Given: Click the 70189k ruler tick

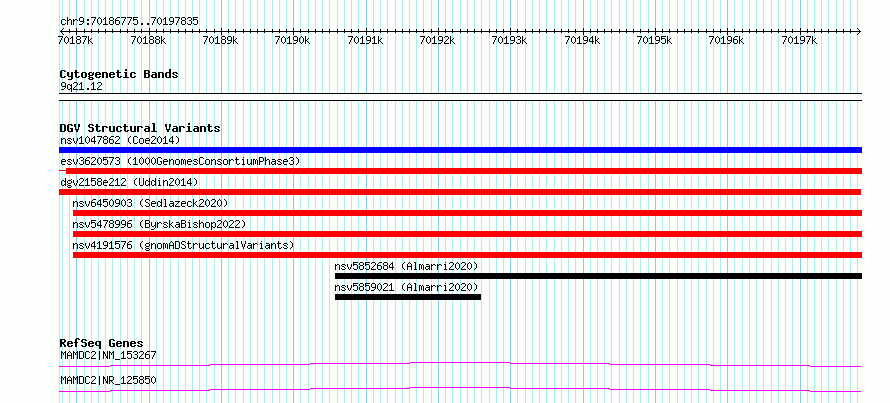Looking at the screenshot, I should pos(220,40).
